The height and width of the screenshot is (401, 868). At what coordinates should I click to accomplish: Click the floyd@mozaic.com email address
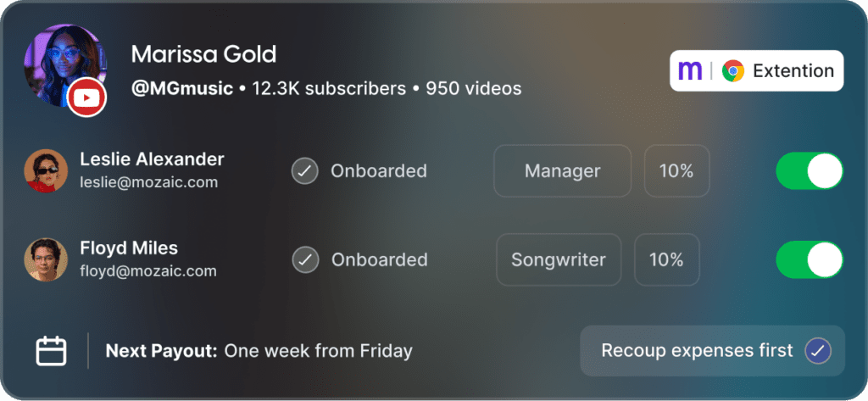(148, 271)
